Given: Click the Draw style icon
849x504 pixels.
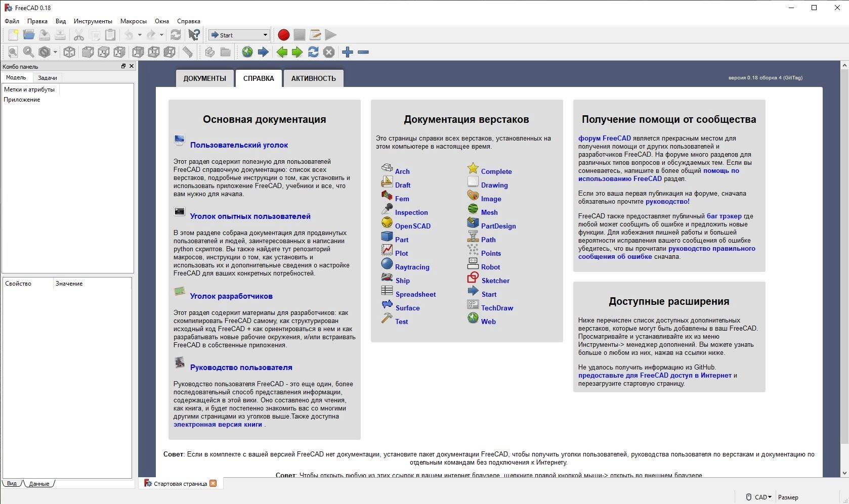Looking at the screenshot, I should point(45,52).
